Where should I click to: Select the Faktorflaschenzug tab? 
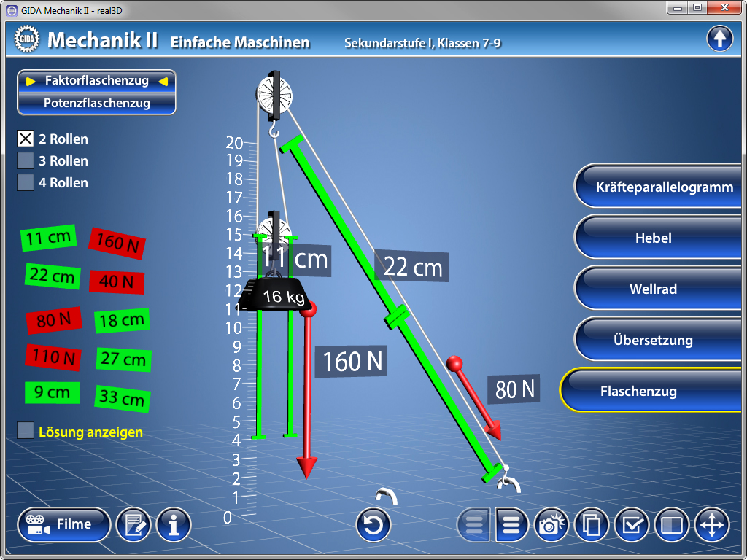coord(96,81)
